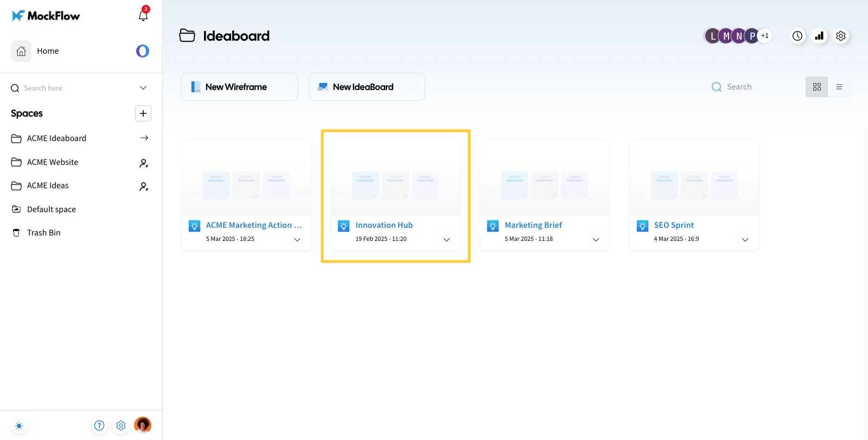Image resolution: width=868 pixels, height=440 pixels.
Task: Click the blue ring icon beside Home
Action: [143, 51]
